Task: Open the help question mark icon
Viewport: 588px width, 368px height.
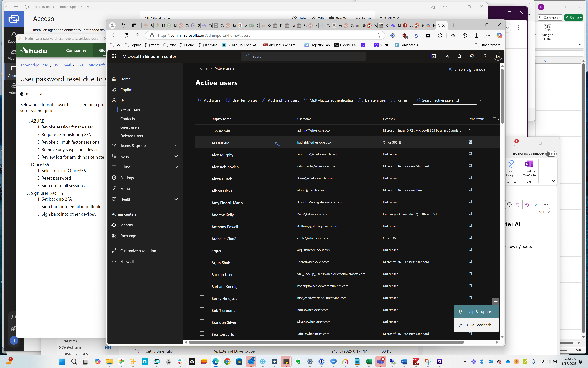Action: (485, 56)
